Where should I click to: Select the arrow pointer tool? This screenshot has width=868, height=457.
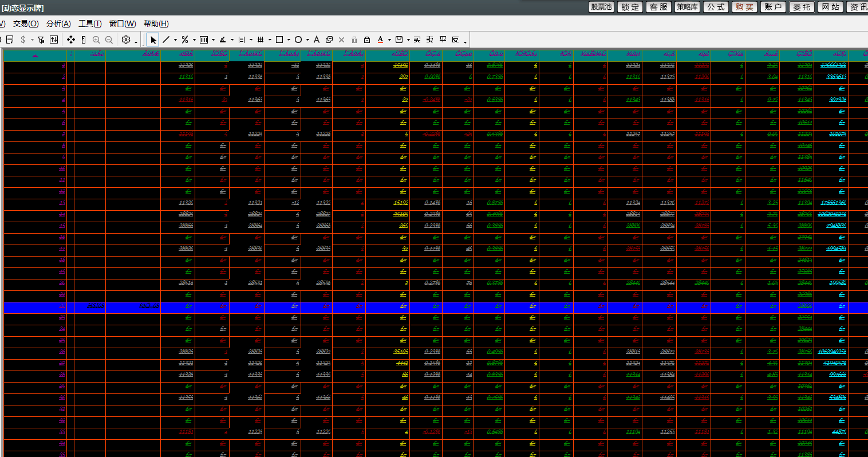pos(153,40)
